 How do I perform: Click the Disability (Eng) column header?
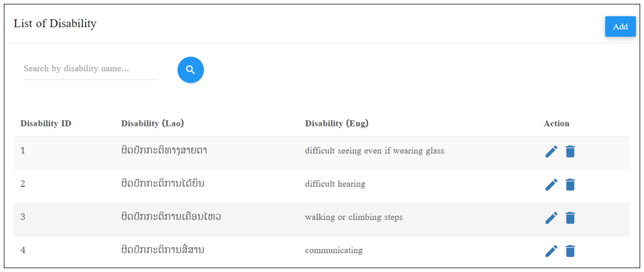point(336,124)
